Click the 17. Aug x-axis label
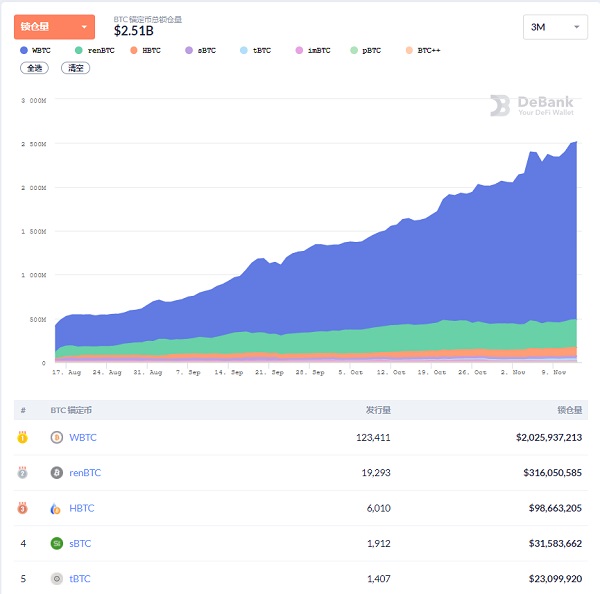This screenshot has height=594, width=600. (67, 372)
